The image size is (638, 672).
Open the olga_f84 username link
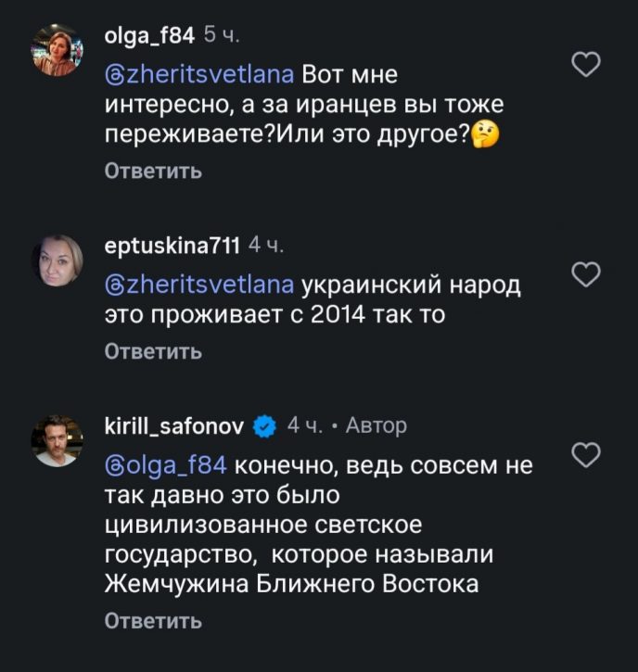pyautogui.click(x=149, y=35)
